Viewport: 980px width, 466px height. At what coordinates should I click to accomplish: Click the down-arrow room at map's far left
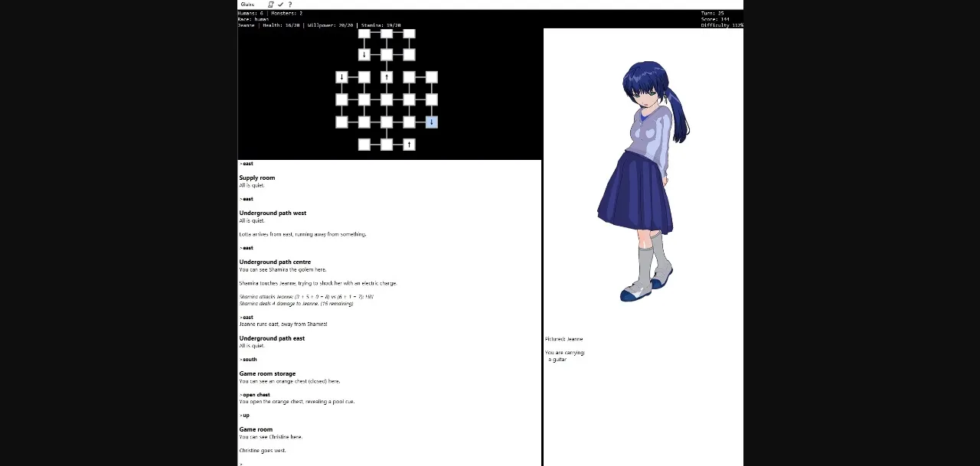click(341, 77)
